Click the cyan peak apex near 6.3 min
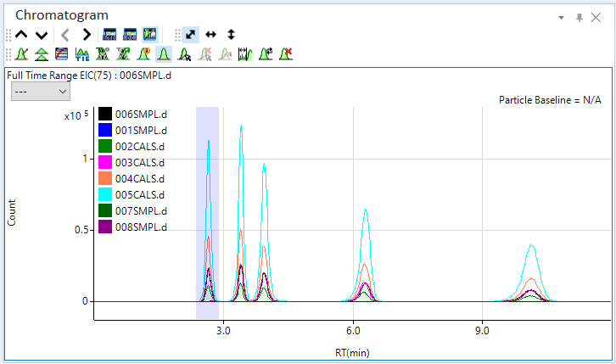This screenshot has width=616, height=364. (366, 210)
